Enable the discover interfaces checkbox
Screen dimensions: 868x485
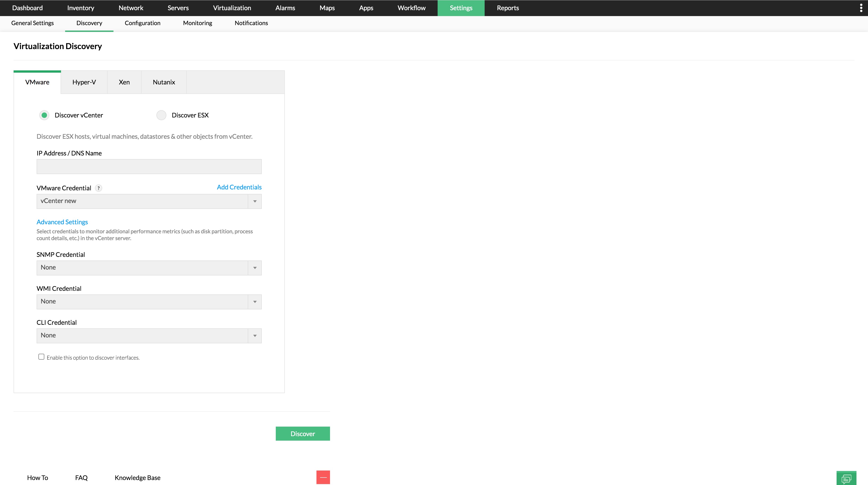pos(41,357)
